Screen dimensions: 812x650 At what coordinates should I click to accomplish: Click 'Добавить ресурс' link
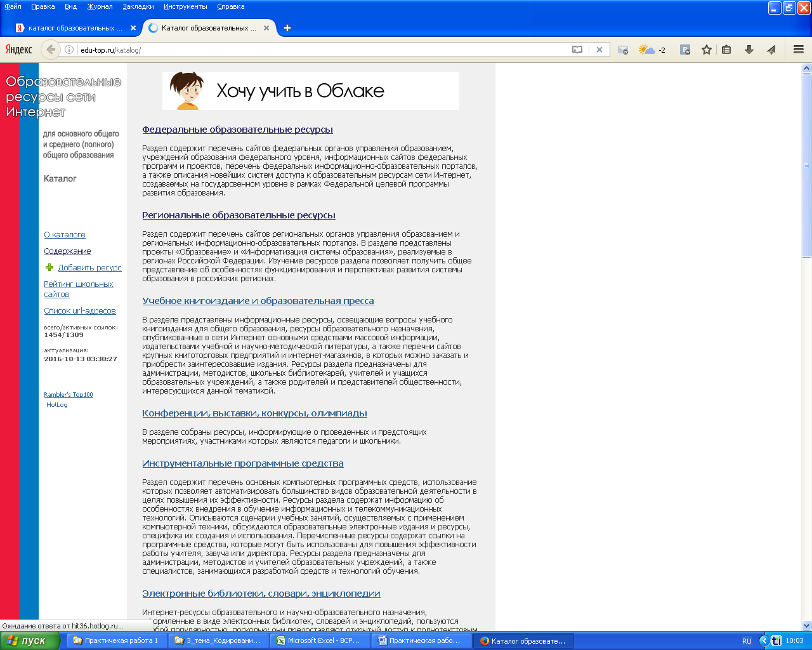(x=90, y=268)
